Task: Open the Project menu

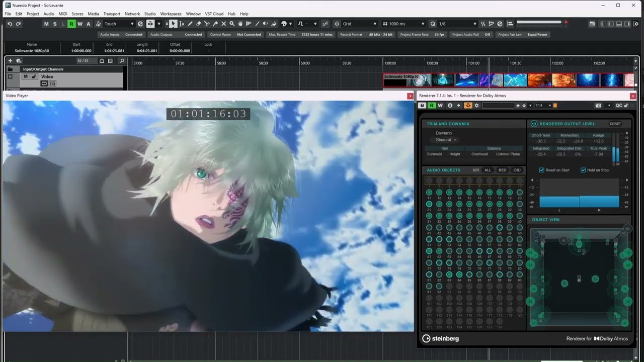Action: tap(33, 14)
